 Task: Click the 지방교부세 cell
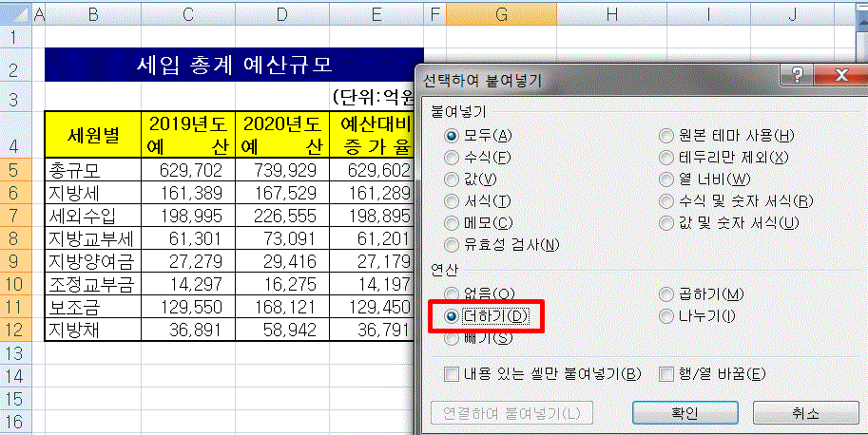[x=93, y=238]
